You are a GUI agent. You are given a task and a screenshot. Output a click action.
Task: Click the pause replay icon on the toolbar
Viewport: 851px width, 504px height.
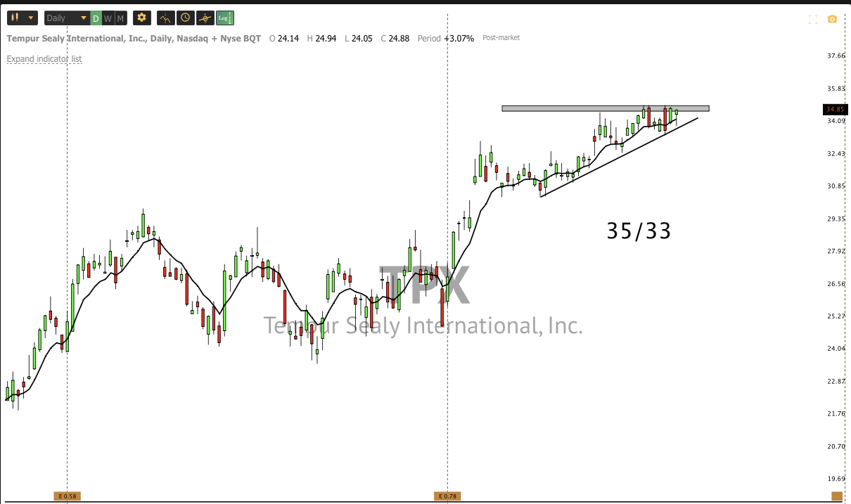14,18
